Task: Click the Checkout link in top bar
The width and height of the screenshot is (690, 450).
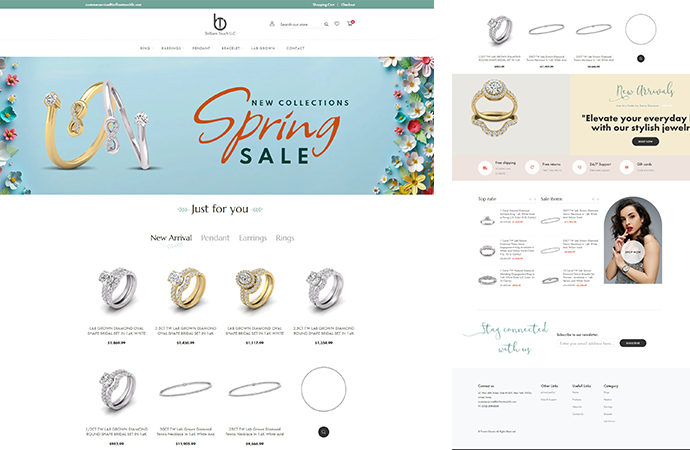Action: pos(348,4)
